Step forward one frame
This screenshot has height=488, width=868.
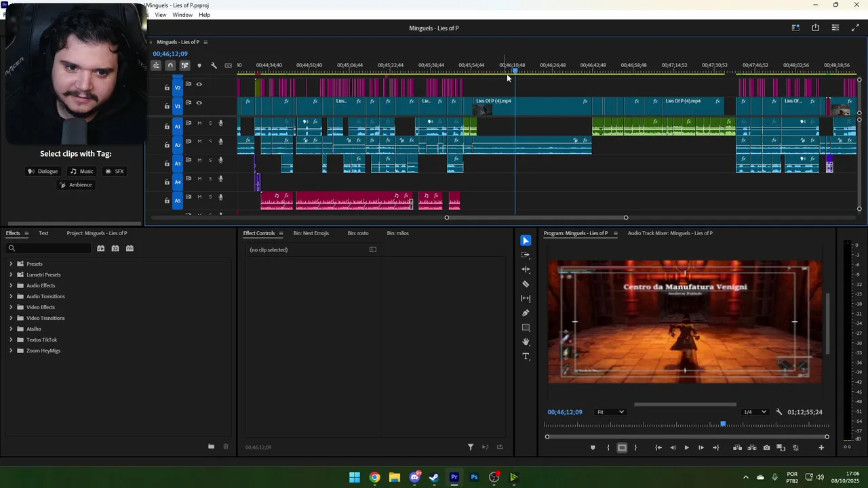tap(701, 448)
